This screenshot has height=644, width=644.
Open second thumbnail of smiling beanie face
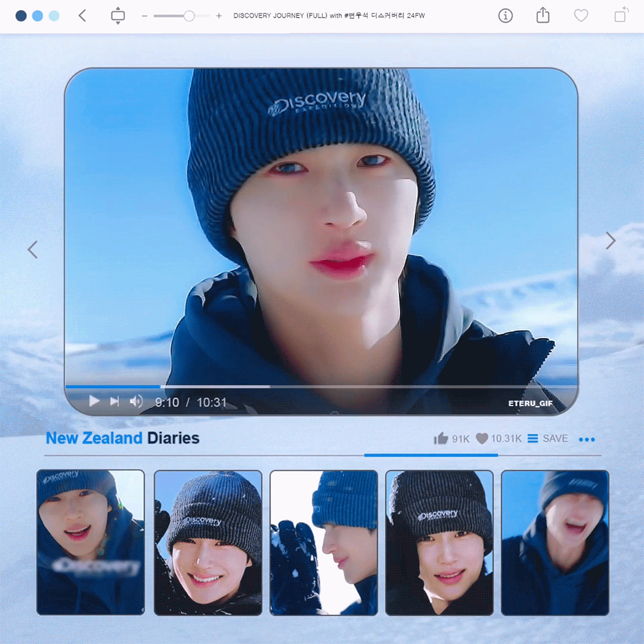click(x=208, y=543)
